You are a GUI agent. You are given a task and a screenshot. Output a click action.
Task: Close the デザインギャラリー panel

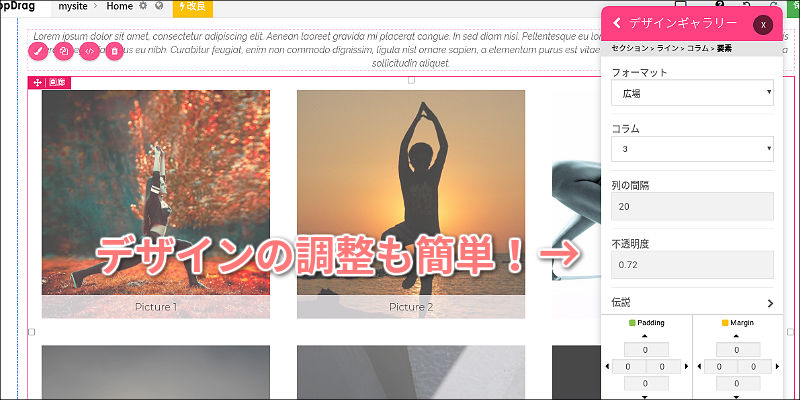(763, 24)
